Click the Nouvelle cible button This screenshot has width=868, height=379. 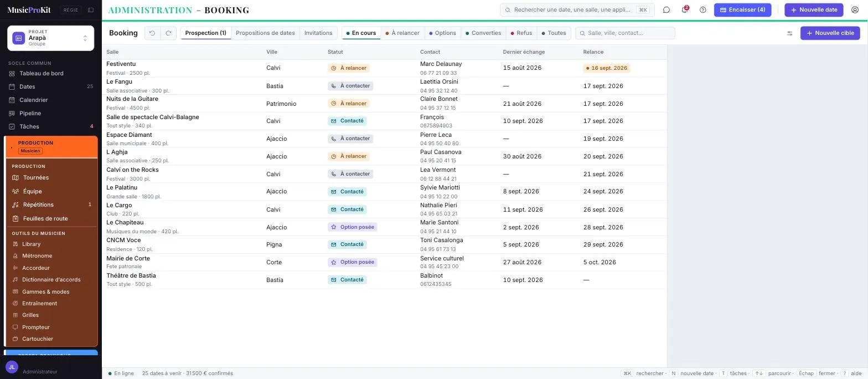tap(830, 33)
